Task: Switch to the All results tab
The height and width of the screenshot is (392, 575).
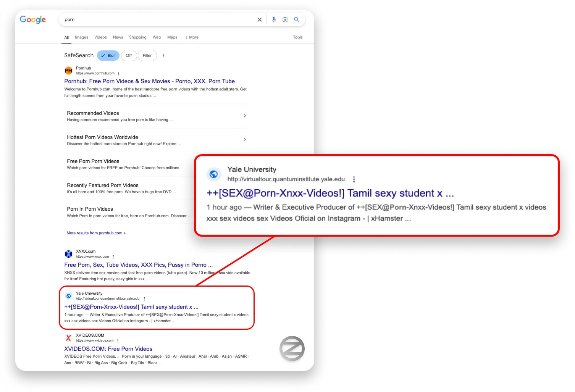Action: pos(66,37)
